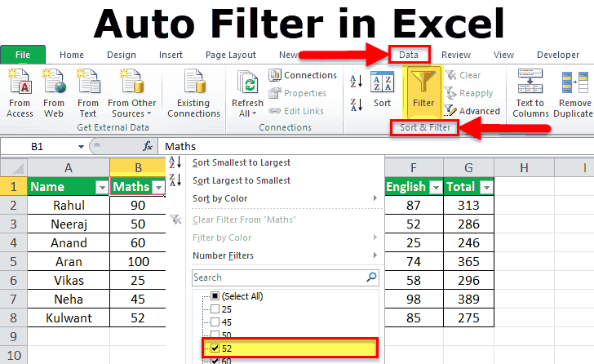The width and height of the screenshot is (594, 364).
Task: Uncheck the 52 value checkbox
Action: coord(215,348)
